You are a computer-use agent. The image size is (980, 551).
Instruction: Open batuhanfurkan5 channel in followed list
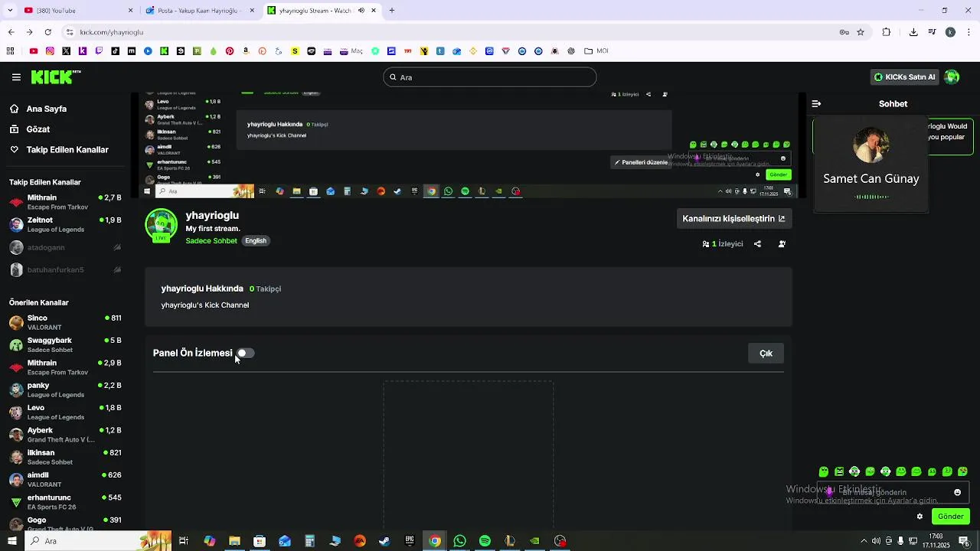(x=65, y=269)
